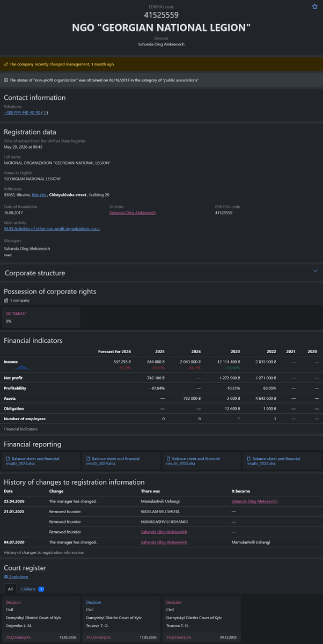
Task: Open case 753/25683/25 link on Osipenko L. M. card
Action: [18, 637]
